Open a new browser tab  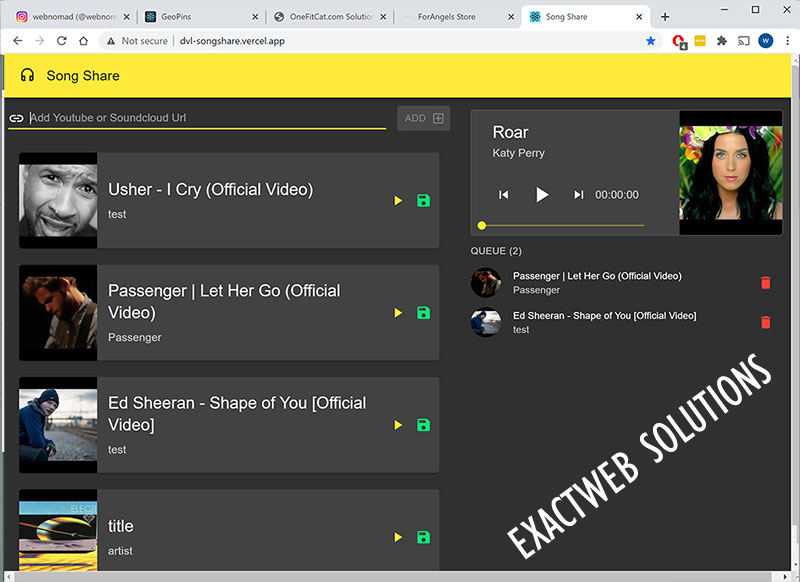point(665,17)
